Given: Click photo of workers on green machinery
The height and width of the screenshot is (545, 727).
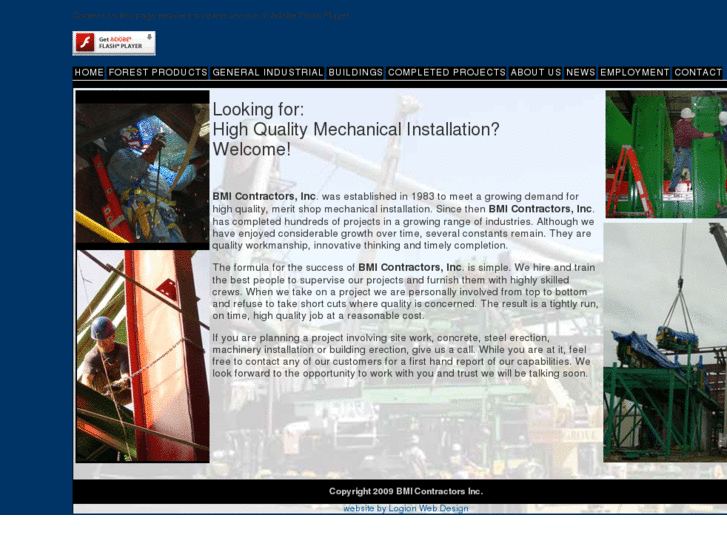Looking at the screenshot, I should click(666, 154).
